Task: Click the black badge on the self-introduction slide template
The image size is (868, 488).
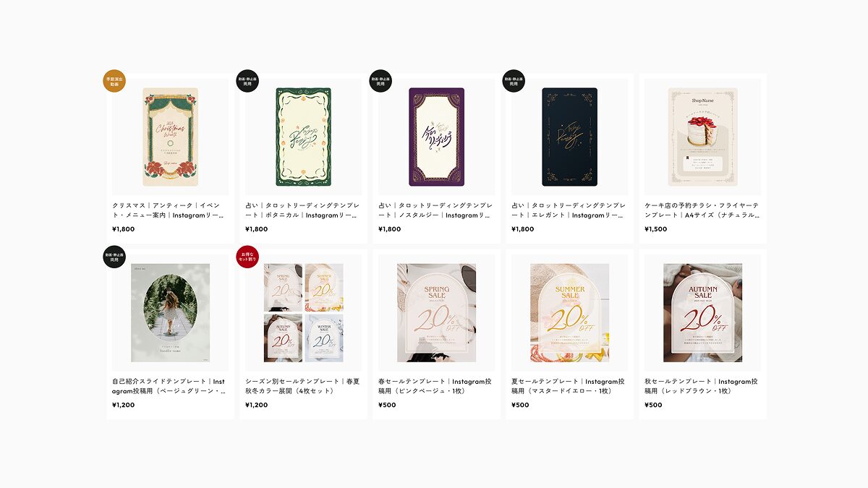Action: (x=114, y=257)
